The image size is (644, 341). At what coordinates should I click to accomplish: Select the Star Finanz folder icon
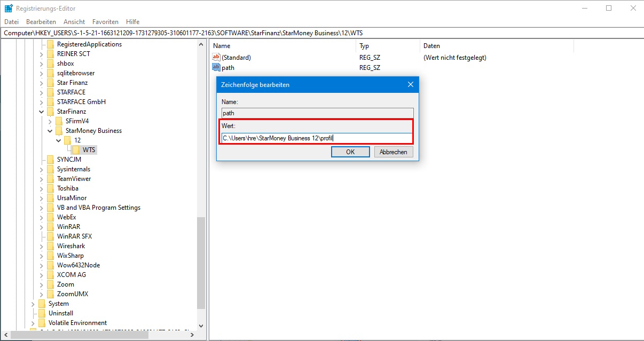click(51, 83)
